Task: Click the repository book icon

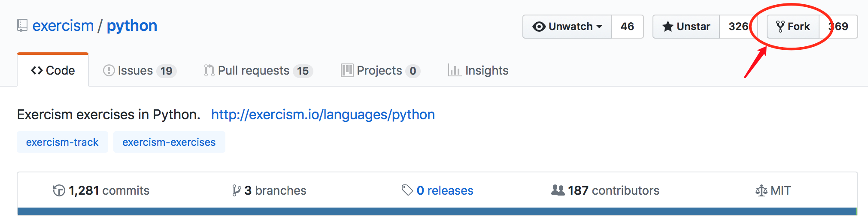Action: tap(22, 26)
